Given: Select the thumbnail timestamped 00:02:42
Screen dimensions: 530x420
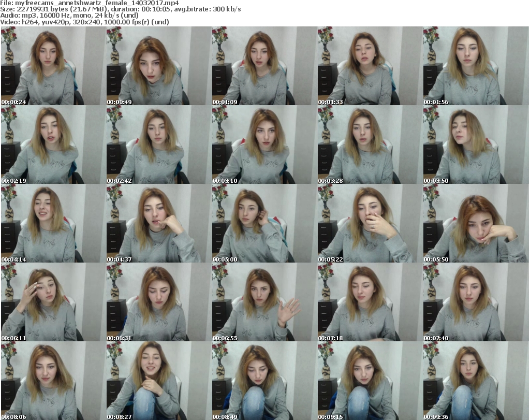Looking at the screenshot, I should point(159,144).
